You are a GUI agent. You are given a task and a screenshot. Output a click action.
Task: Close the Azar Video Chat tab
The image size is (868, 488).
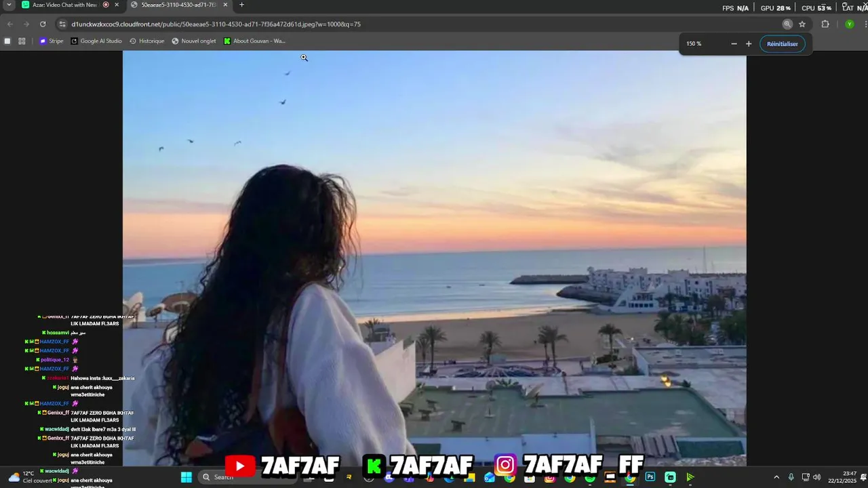pos(117,5)
